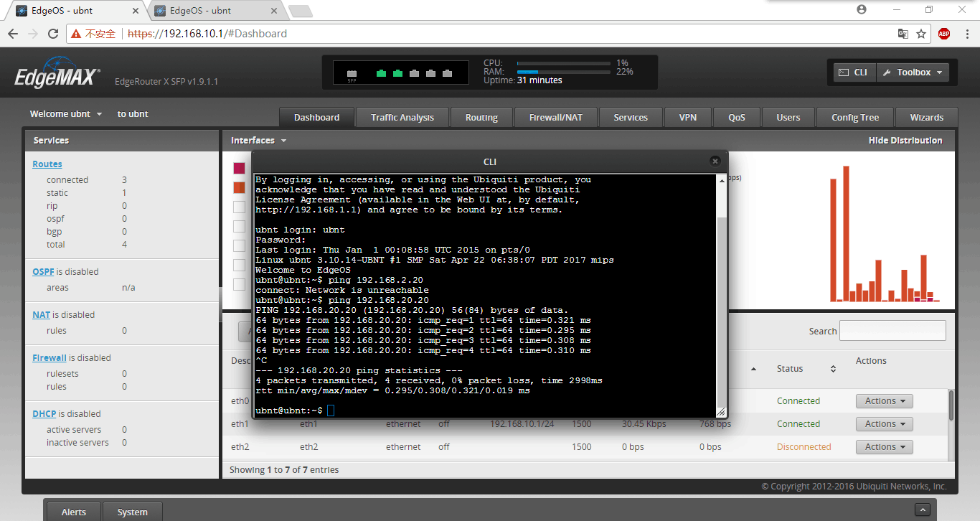The width and height of the screenshot is (980, 521).
Task: Click the insecure connection warning triangle icon
Action: pos(76,34)
